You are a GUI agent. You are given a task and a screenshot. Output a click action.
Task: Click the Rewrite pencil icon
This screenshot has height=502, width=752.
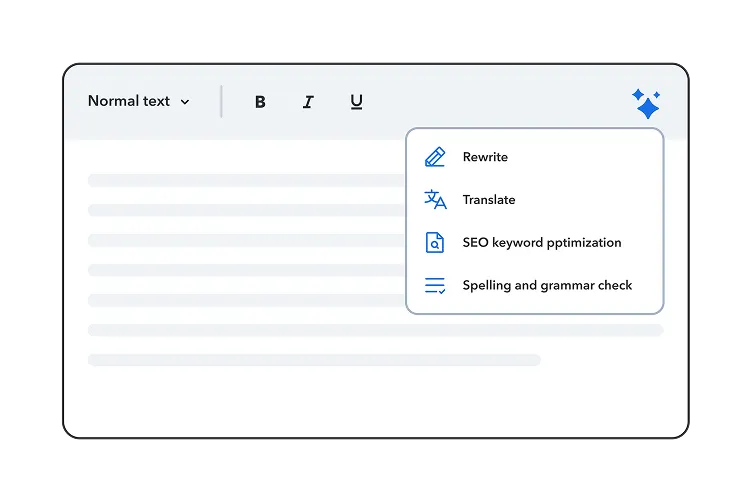[435, 157]
